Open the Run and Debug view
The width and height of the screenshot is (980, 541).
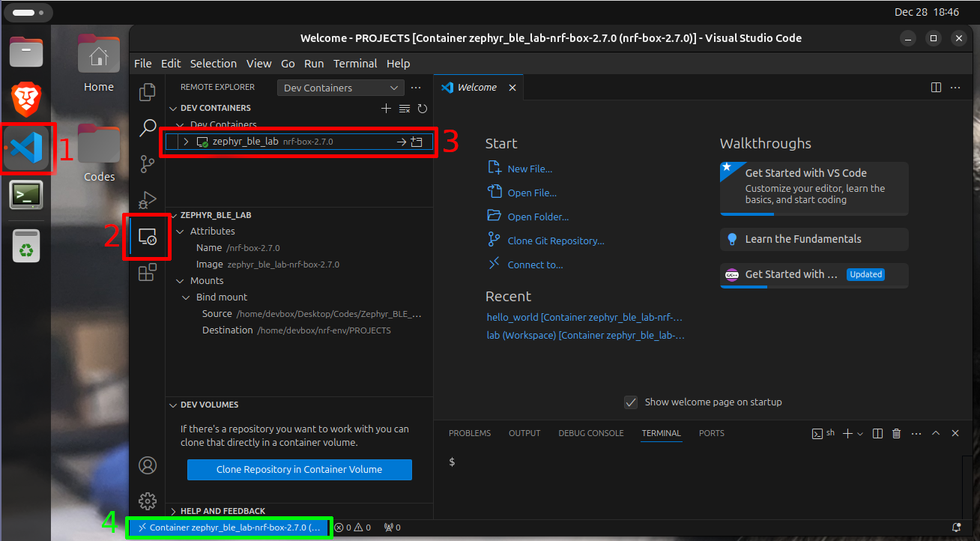coord(148,200)
